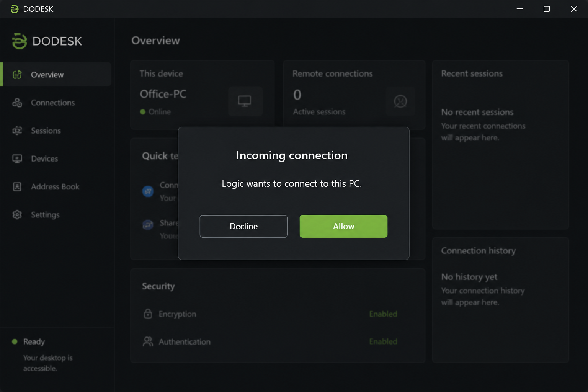Click the Online status text
The height and width of the screenshot is (392, 588).
pos(160,112)
